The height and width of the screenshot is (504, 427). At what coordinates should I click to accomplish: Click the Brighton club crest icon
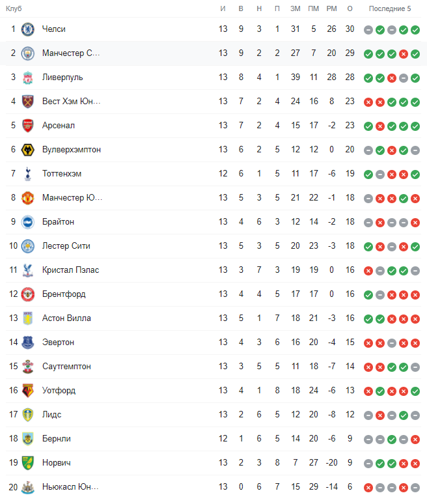coord(27,222)
